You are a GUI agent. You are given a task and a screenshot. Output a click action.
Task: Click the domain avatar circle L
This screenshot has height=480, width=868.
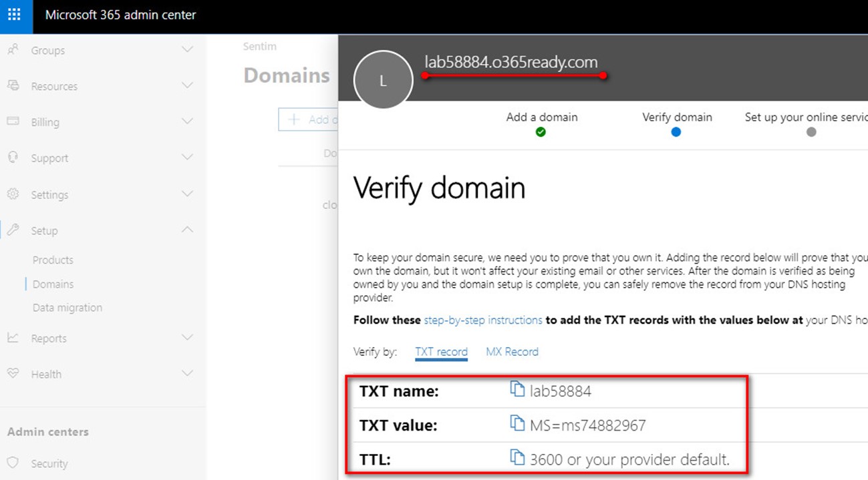383,80
